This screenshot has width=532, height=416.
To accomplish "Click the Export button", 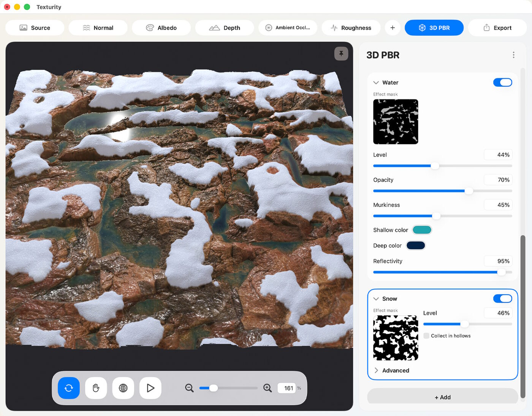I will pos(497,28).
